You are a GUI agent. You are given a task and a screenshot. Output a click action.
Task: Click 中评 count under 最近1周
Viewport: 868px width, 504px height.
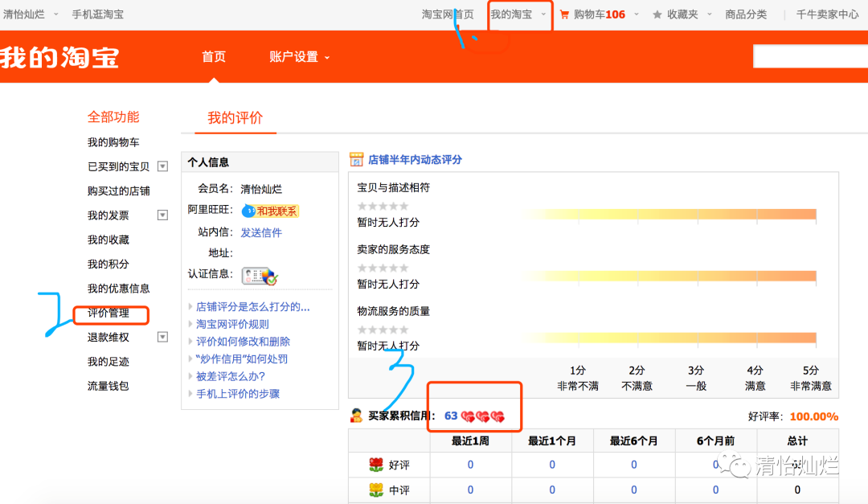click(x=470, y=490)
